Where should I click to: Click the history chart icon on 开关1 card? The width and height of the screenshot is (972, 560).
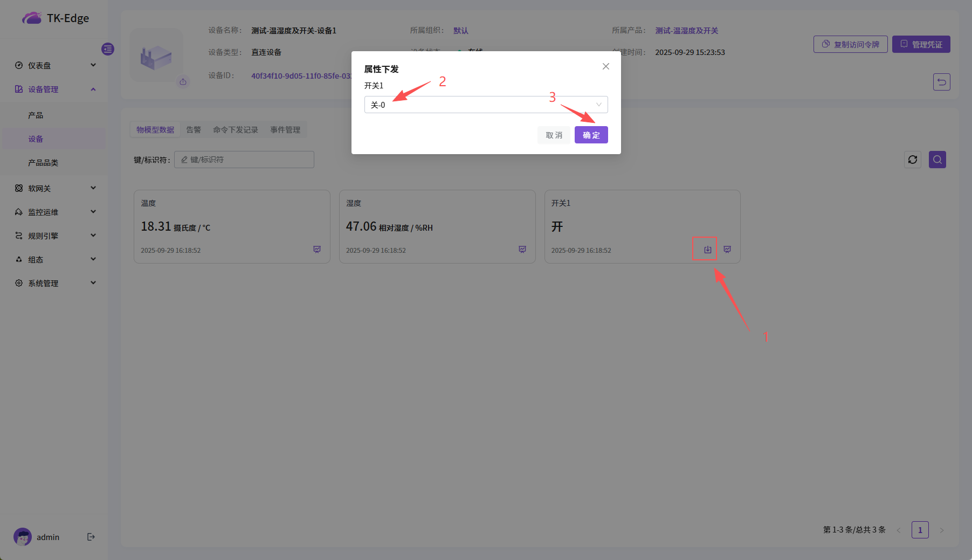[727, 250]
